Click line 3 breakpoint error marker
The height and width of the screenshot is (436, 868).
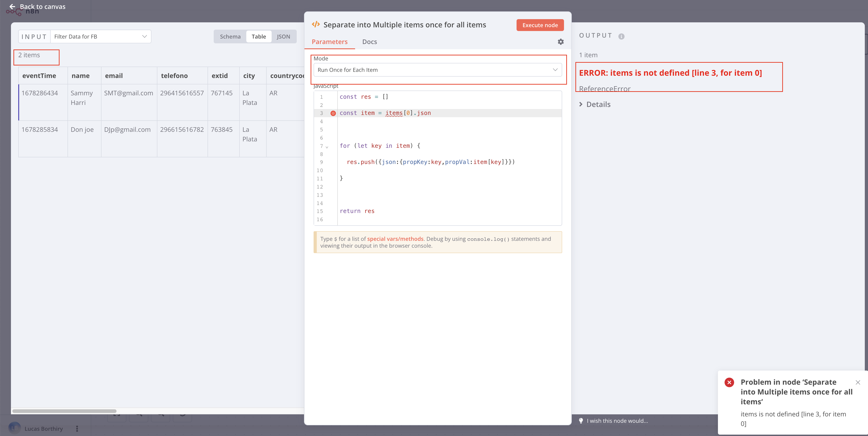tap(333, 113)
